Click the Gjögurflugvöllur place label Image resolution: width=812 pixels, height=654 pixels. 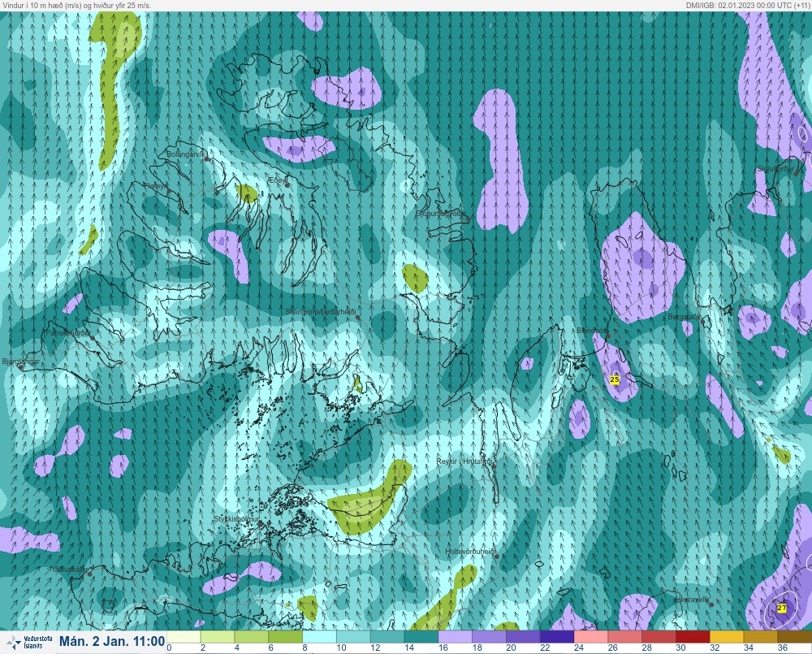click(x=441, y=214)
